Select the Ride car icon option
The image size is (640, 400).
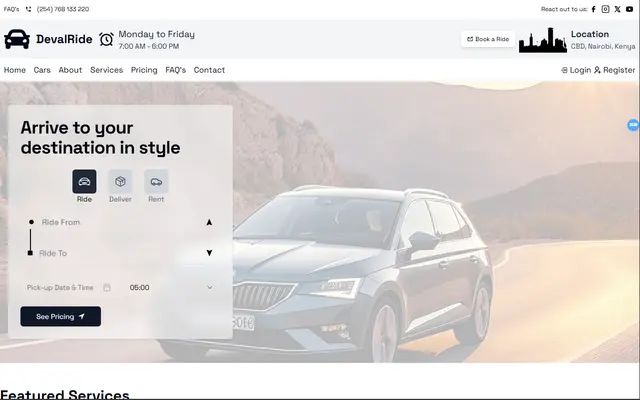(x=84, y=181)
